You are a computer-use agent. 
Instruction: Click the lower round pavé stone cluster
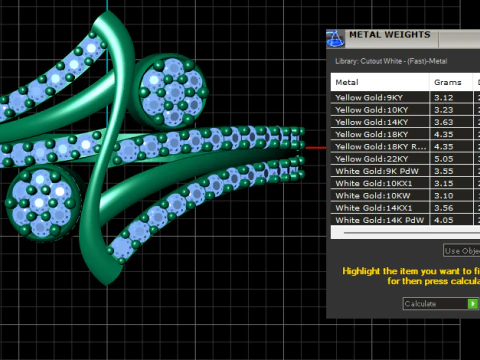(42, 202)
